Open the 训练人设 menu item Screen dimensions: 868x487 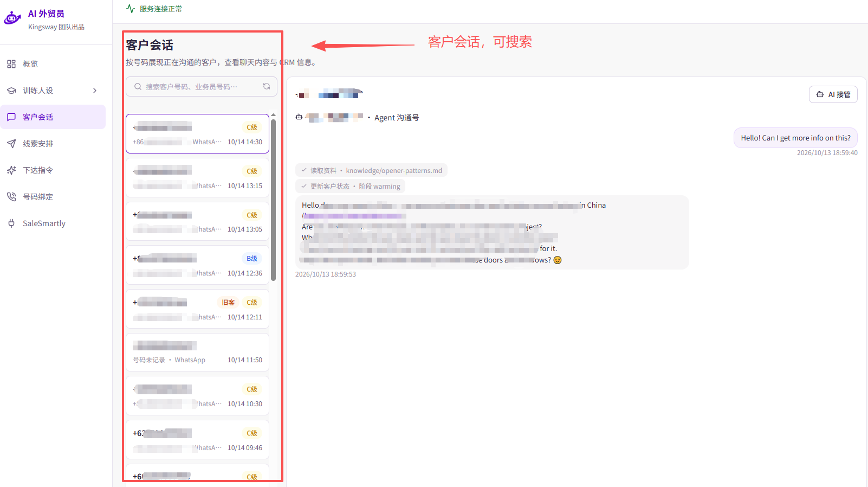(x=53, y=91)
